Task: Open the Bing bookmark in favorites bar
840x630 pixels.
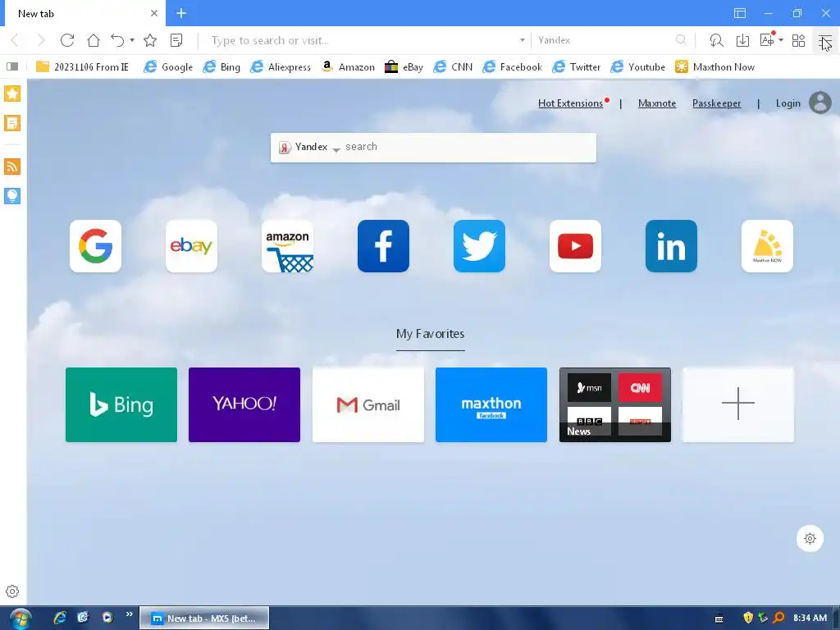Action: [x=221, y=66]
